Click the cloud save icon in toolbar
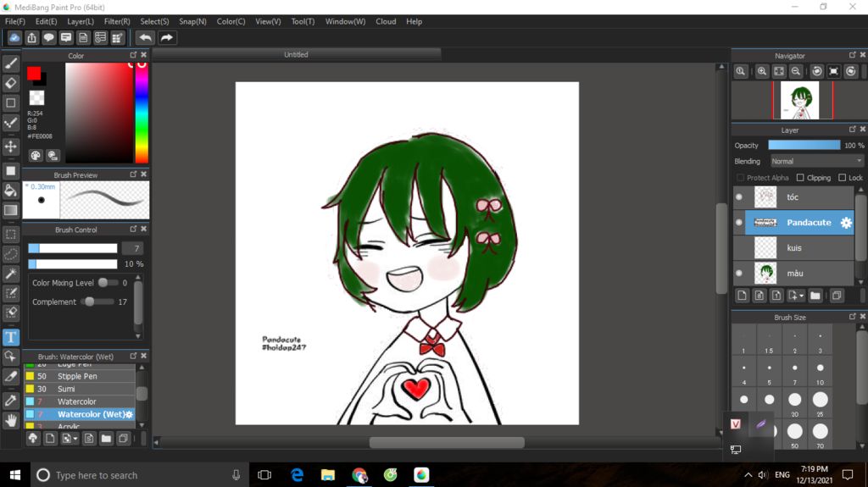The image size is (868, 487). (14, 37)
